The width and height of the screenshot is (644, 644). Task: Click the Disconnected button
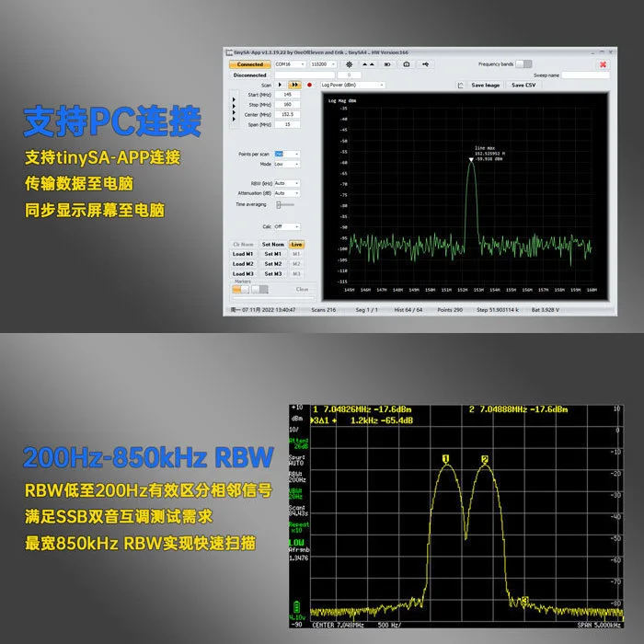coord(249,75)
